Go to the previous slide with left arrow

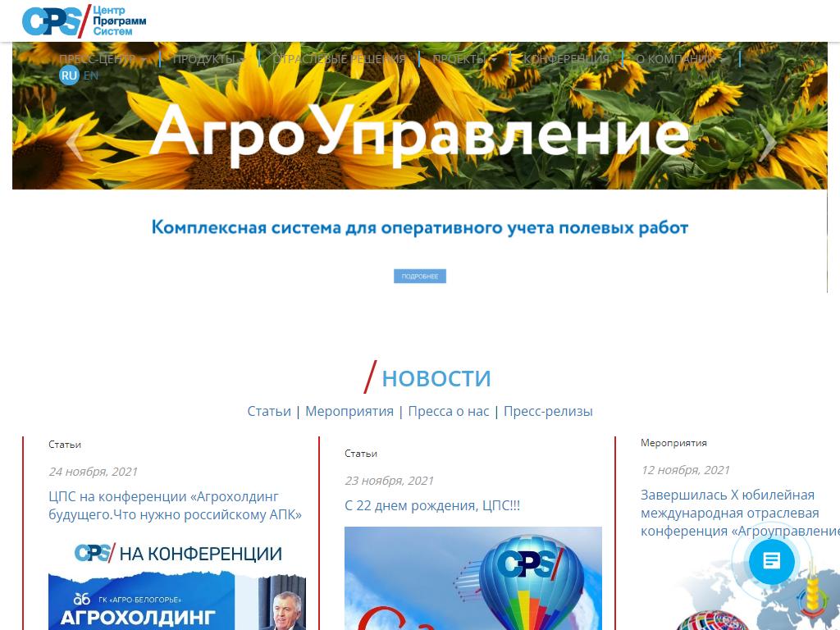pos(74,144)
